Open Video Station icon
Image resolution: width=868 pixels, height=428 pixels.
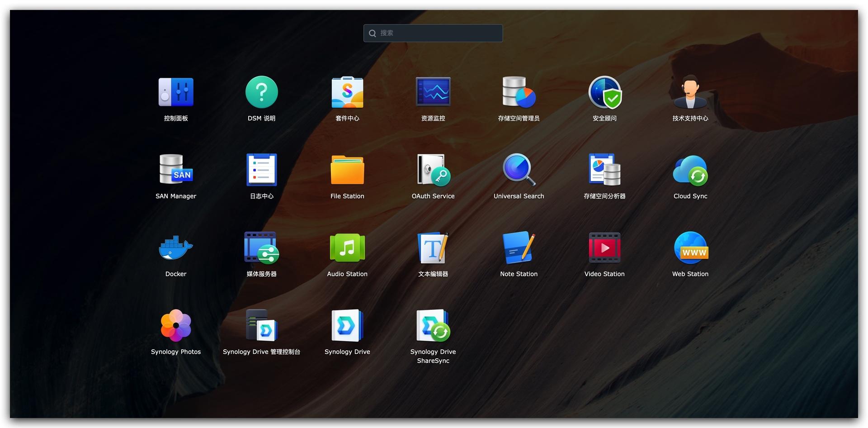coord(605,247)
